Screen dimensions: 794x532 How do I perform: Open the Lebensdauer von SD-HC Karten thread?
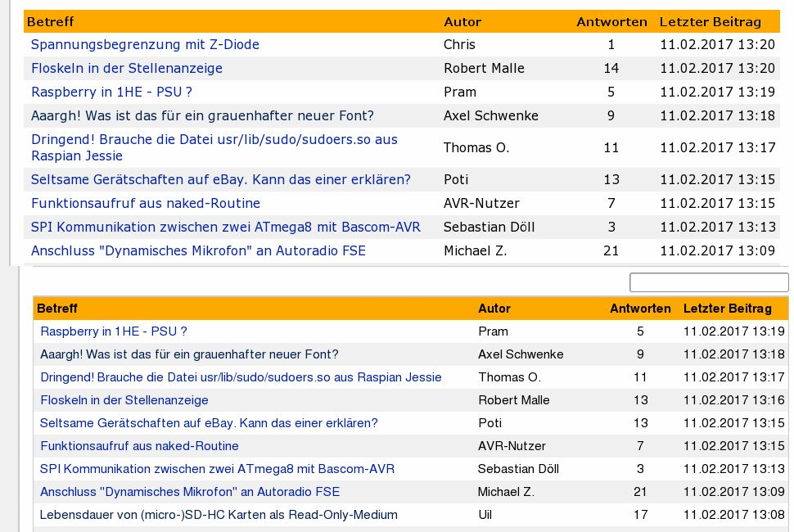click(219, 515)
